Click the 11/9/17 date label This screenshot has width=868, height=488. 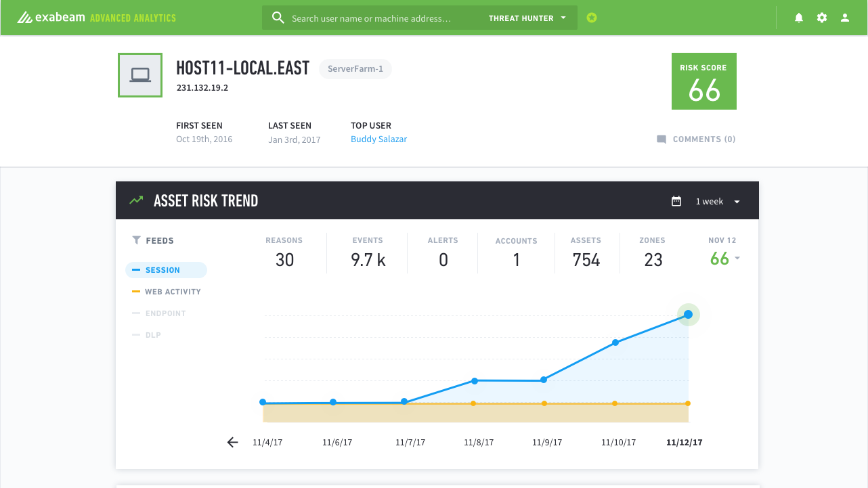pos(547,443)
